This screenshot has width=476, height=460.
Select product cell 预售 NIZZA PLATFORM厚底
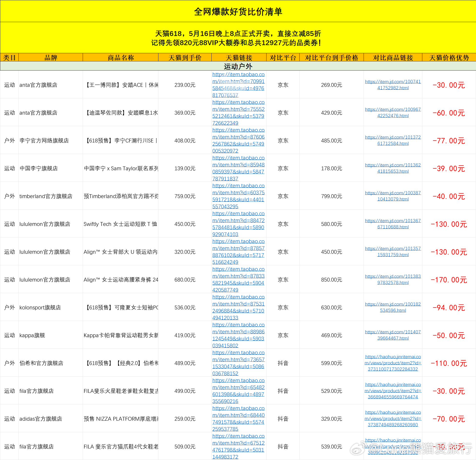(x=121, y=419)
